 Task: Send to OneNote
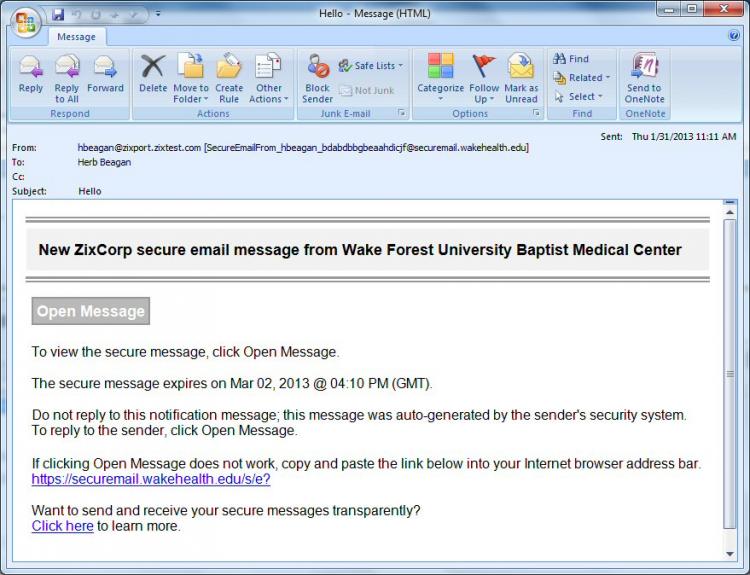tap(645, 79)
